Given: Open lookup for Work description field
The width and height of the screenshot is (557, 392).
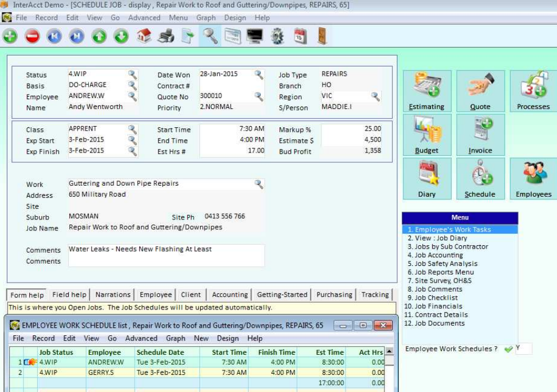Looking at the screenshot, I should coord(258,183).
